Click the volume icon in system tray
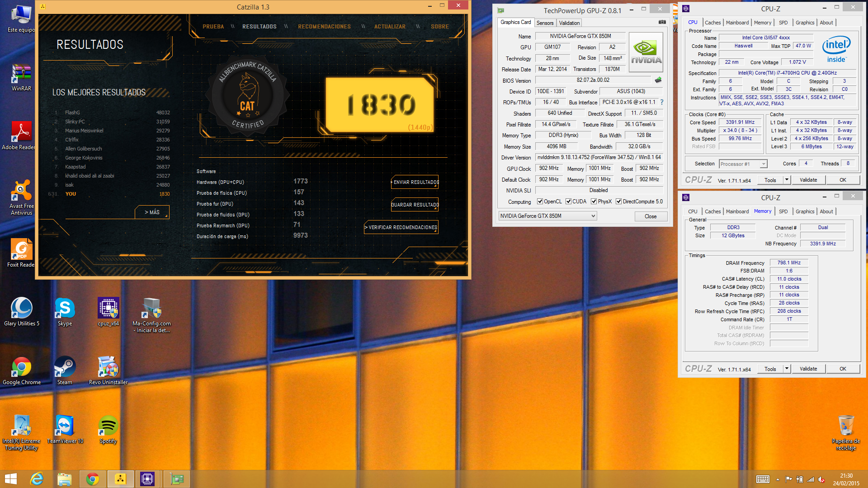The image size is (868, 488). tap(821, 479)
